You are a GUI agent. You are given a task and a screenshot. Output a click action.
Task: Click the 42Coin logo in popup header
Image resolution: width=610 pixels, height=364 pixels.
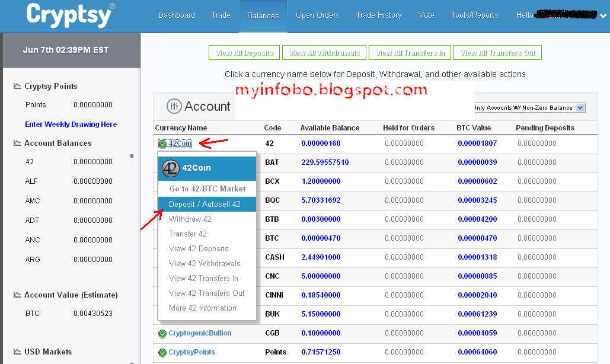pyautogui.click(x=170, y=168)
